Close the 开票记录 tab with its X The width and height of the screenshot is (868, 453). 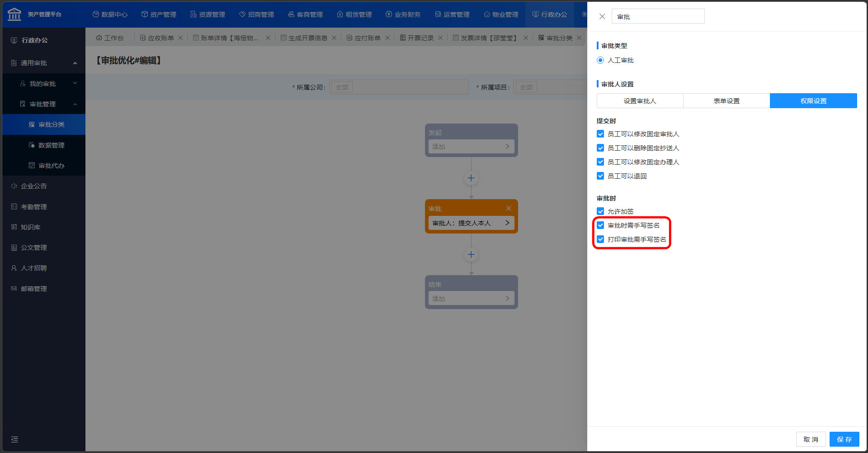coord(440,38)
